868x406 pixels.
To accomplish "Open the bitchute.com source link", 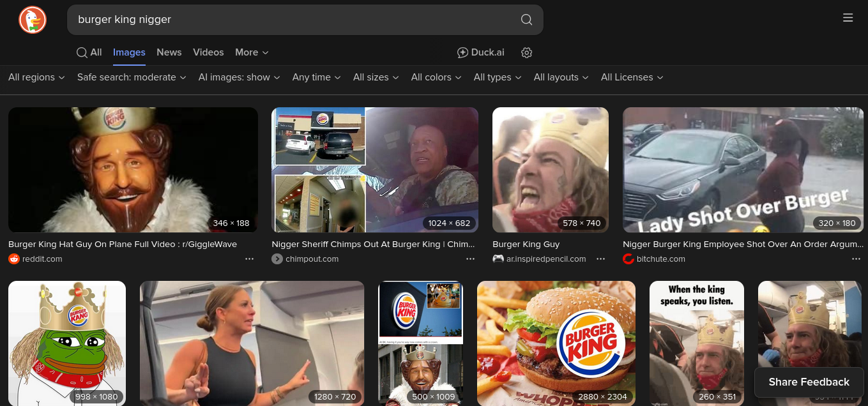I will tap(661, 259).
